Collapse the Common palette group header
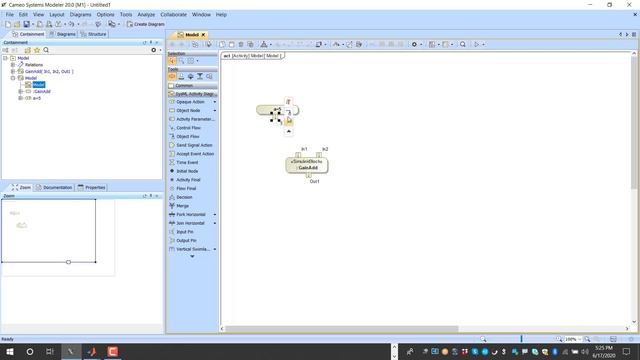 [192, 85]
